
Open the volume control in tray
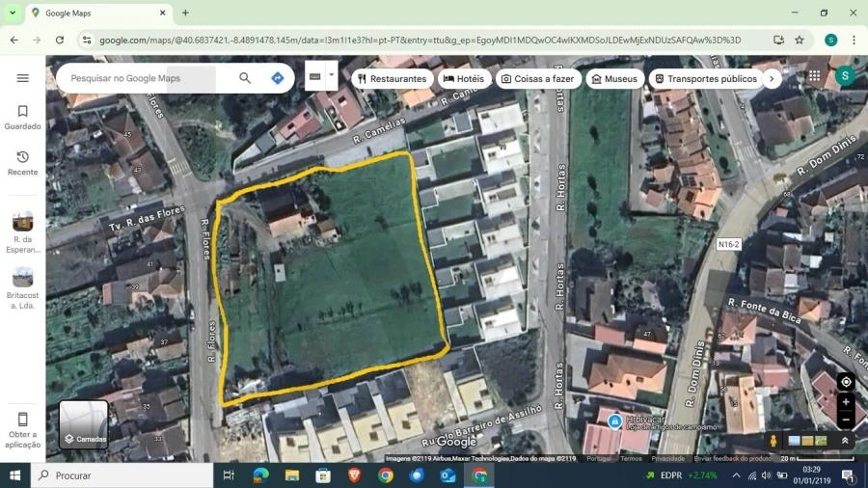[x=767, y=475]
